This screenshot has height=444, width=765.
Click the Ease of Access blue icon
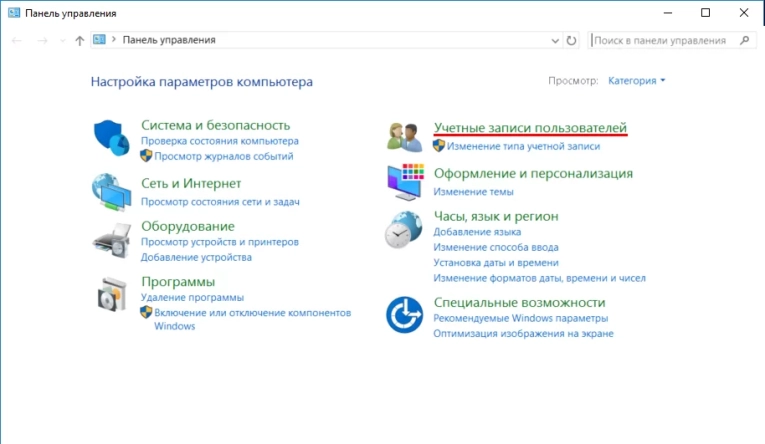(x=404, y=315)
